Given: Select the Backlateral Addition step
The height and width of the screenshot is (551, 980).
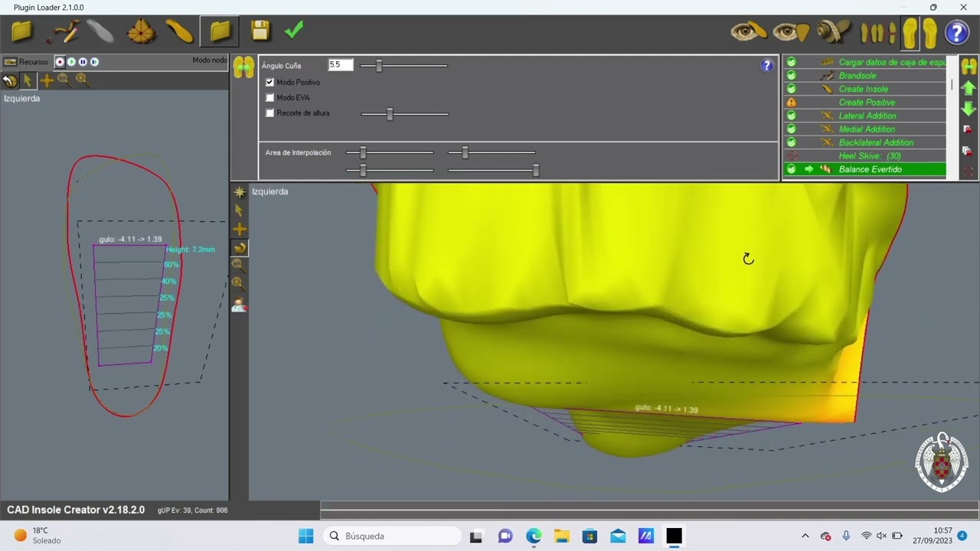Looking at the screenshot, I should click(876, 142).
